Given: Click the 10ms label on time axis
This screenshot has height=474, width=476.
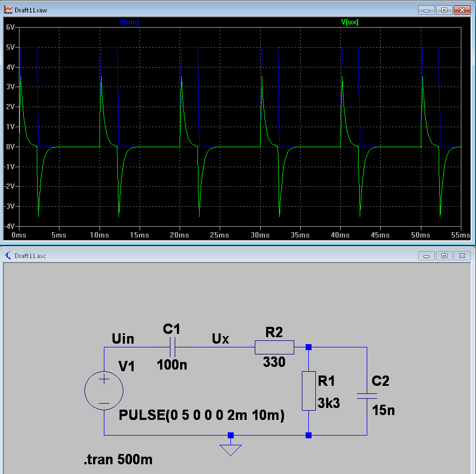Looking at the screenshot, I should pyautogui.click(x=100, y=235).
